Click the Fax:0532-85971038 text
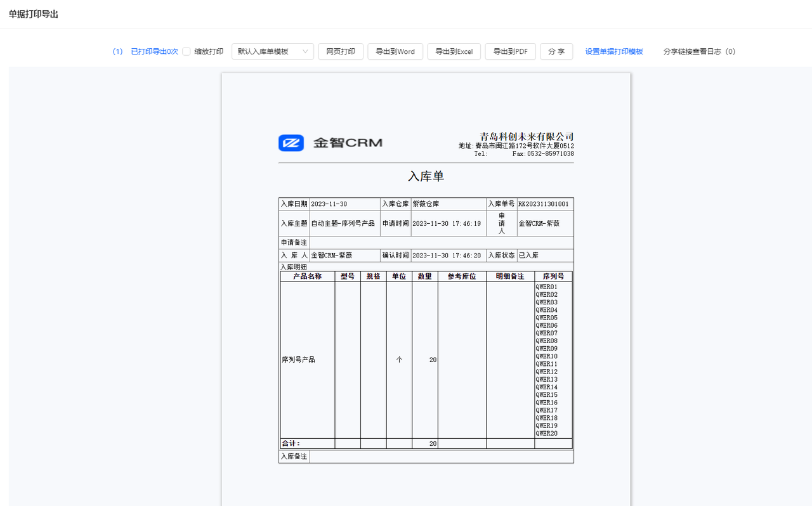This screenshot has height=506, width=812. (x=543, y=153)
